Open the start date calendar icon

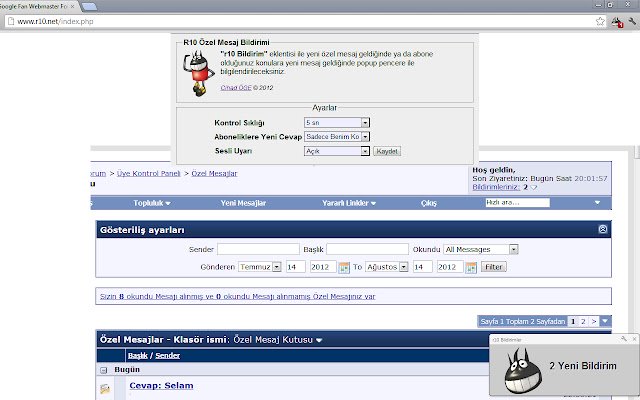(344, 268)
